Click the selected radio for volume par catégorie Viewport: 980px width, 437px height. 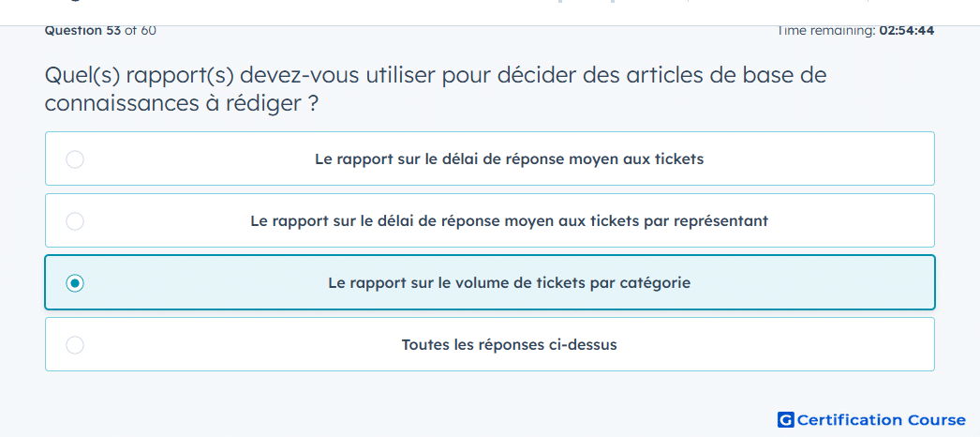[75, 283]
